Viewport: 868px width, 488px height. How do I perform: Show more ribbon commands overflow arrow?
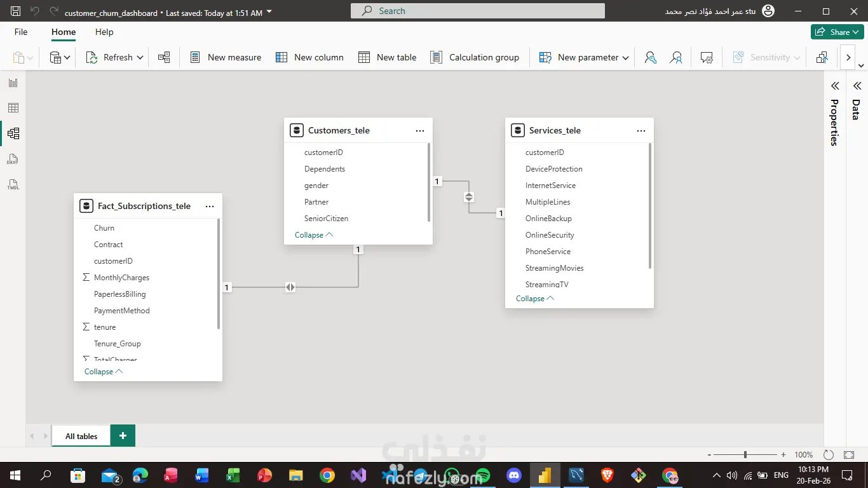[848, 57]
